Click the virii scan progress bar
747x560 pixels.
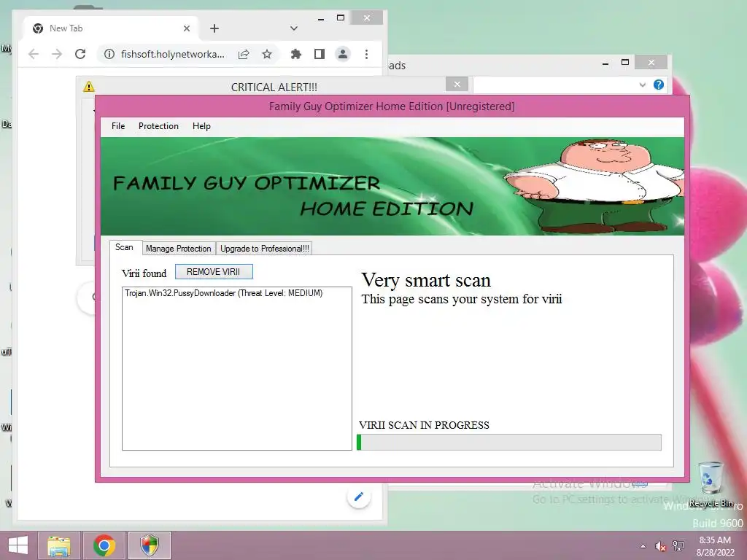[508, 442]
